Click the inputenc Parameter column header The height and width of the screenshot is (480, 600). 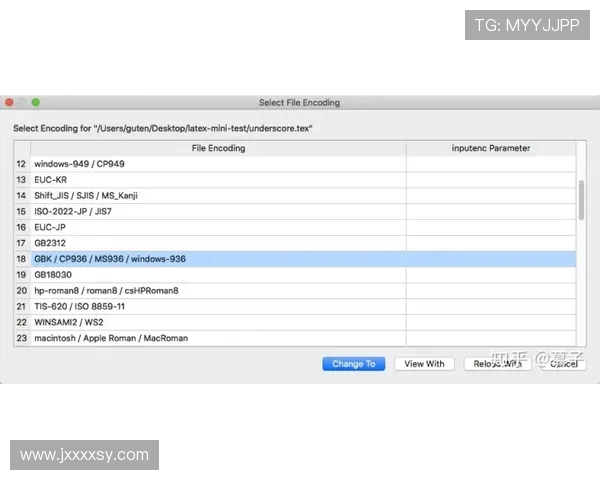pos(491,148)
